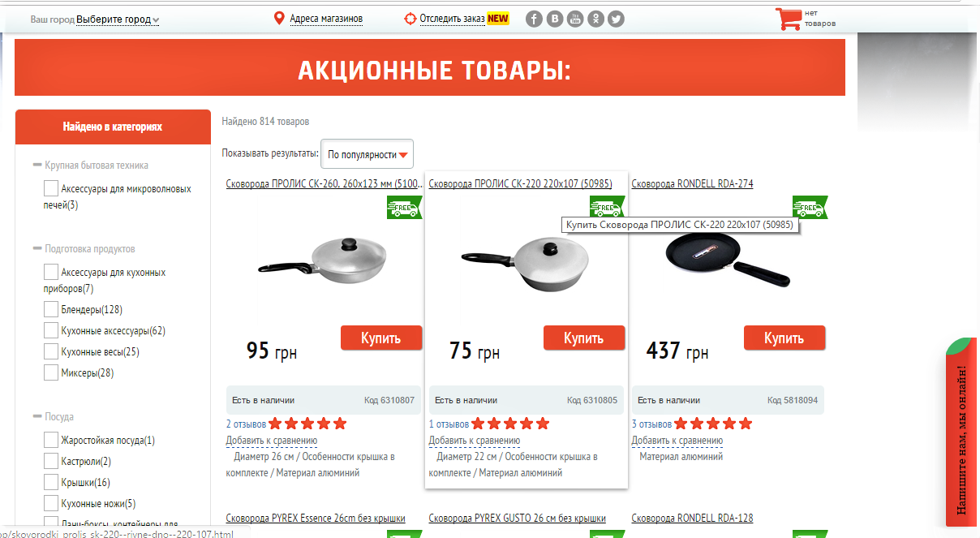This screenshot has width=980, height=538.
Task: Rate ПРОЛИС СК-220 using its five stars
Action: pyautogui.click(x=510, y=424)
